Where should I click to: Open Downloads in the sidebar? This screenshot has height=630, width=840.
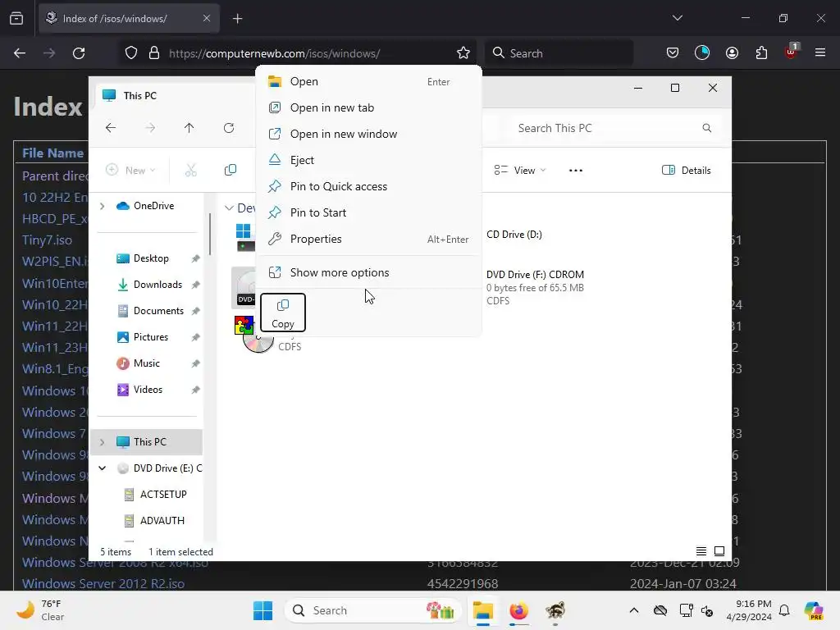pyautogui.click(x=157, y=285)
